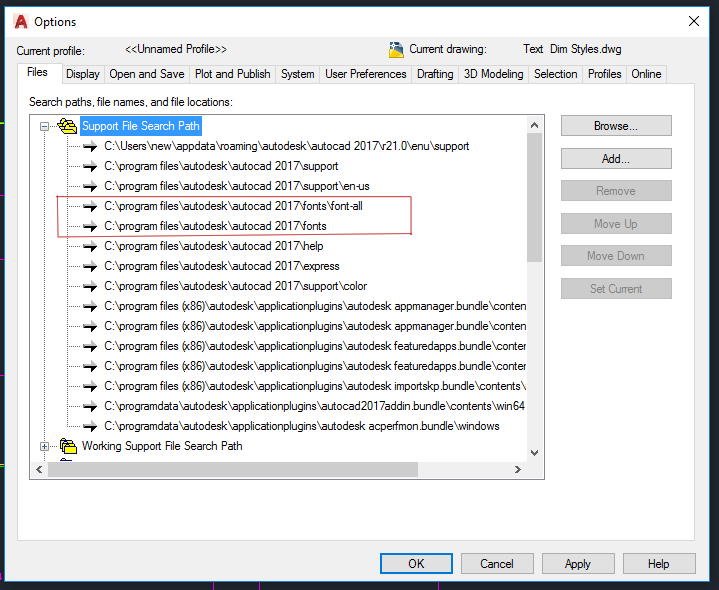Screen dimensions: 719x590
Task: Open the Display tab
Action: click(x=83, y=74)
